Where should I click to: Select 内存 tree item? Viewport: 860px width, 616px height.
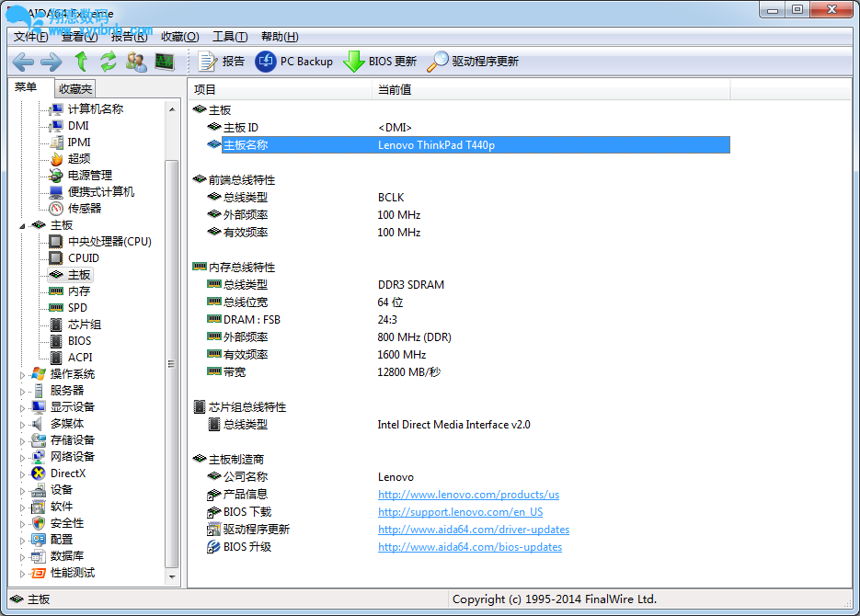click(79, 291)
